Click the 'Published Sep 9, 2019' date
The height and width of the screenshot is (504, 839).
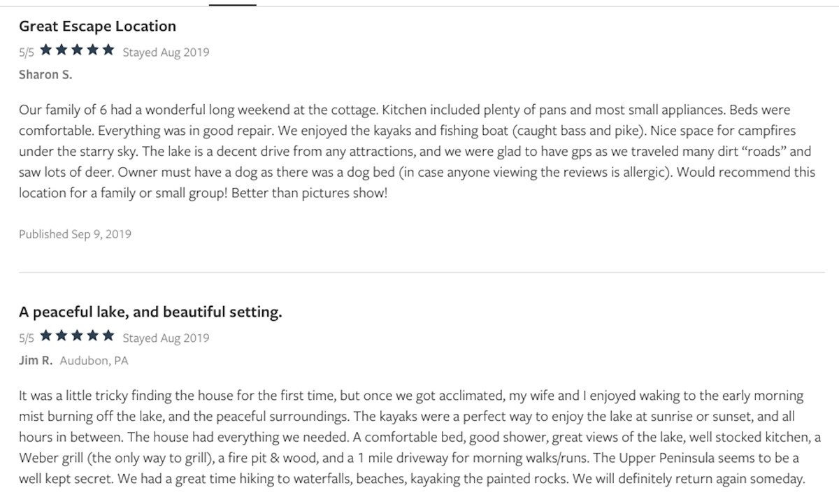pos(75,234)
